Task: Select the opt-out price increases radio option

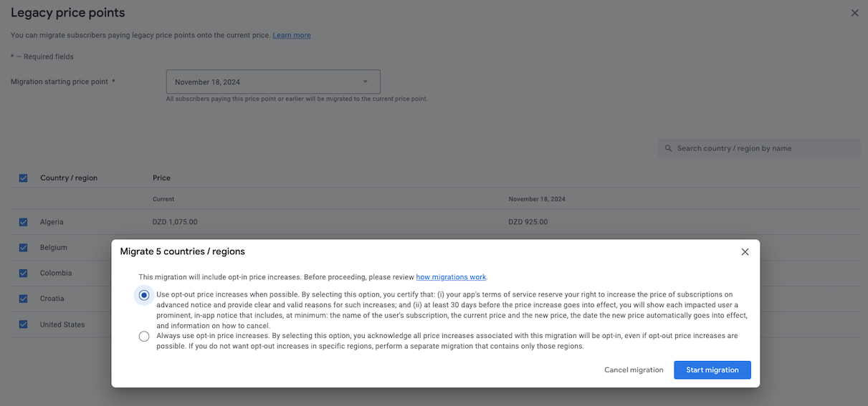Action: click(144, 295)
